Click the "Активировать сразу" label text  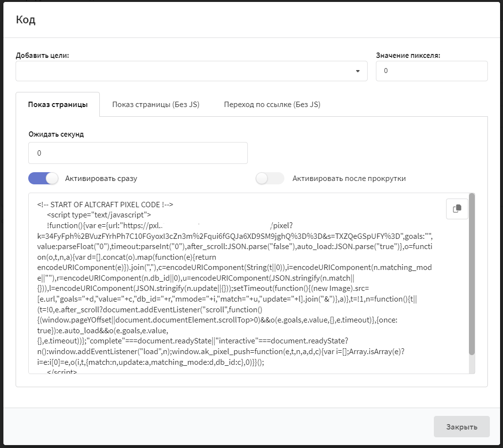point(101,179)
